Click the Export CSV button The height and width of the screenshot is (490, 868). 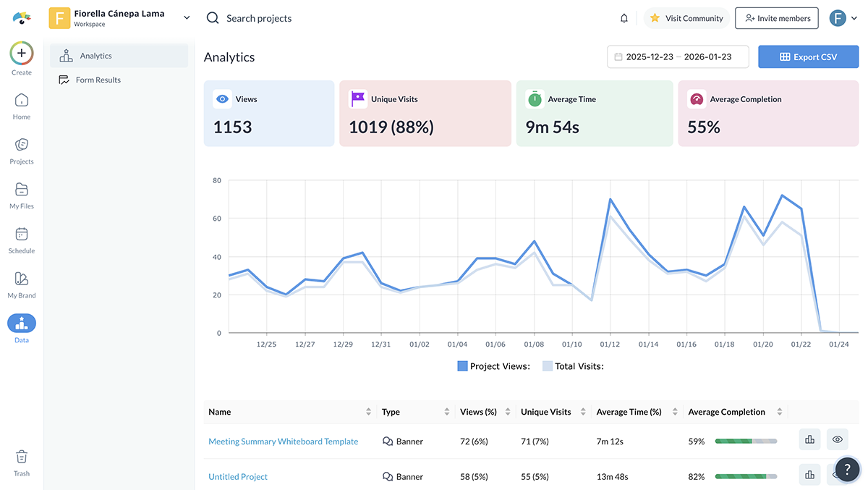pyautogui.click(x=808, y=56)
